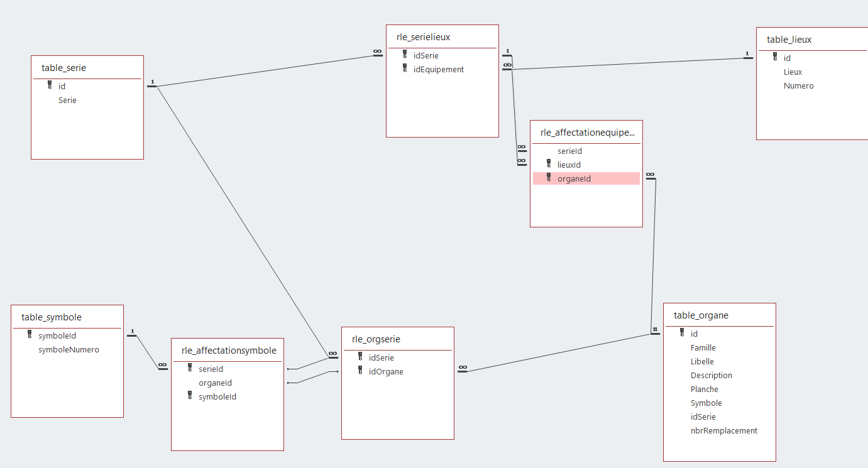Select the idSerie field in table_organe
This screenshot has height=468, width=868.
pyautogui.click(x=703, y=416)
